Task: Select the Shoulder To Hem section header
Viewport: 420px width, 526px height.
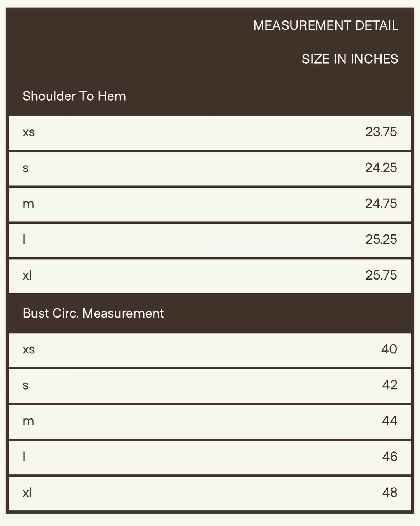Action: (74, 96)
